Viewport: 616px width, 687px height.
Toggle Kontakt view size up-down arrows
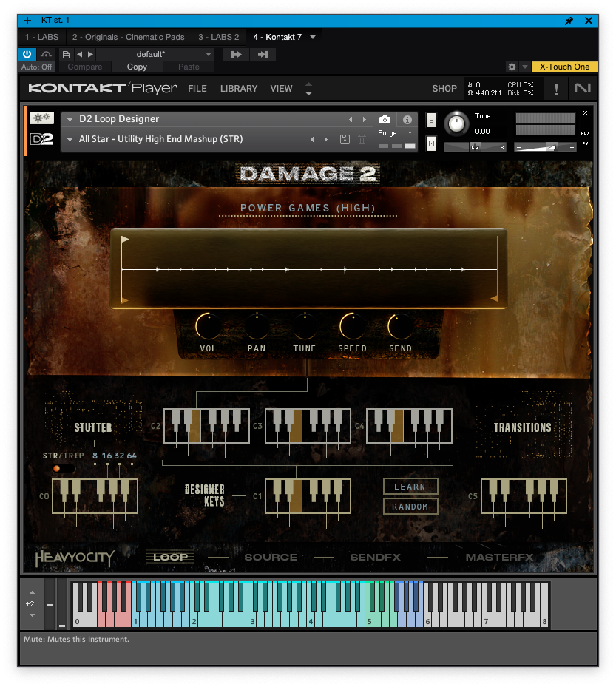point(308,89)
